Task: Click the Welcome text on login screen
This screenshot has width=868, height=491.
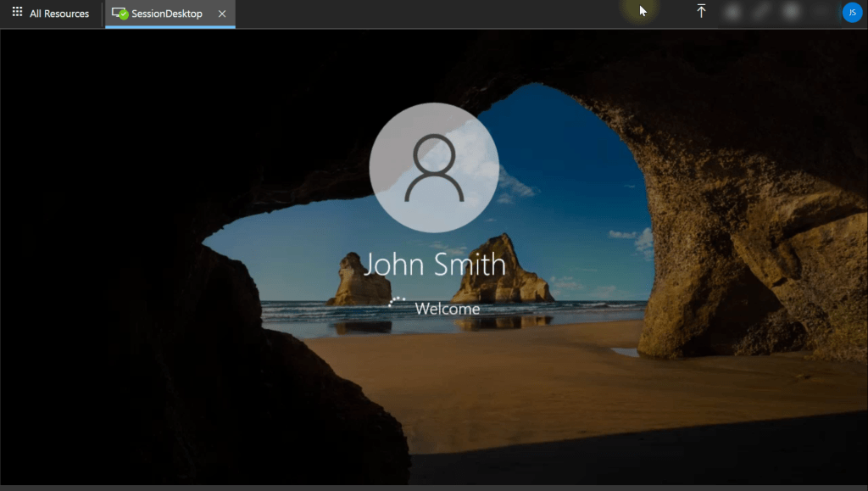Action: (x=448, y=309)
